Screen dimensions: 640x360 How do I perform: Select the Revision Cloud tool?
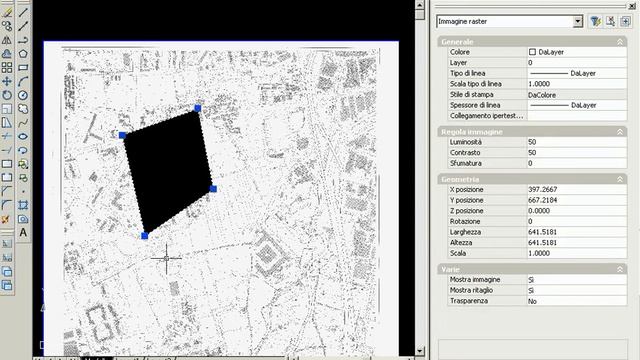coord(23,109)
